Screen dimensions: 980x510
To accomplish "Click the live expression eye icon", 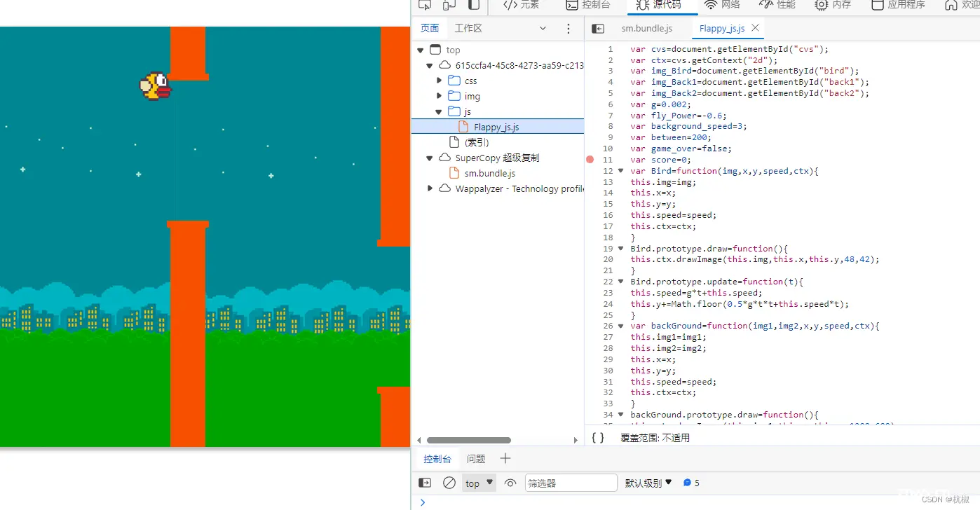I will click(x=510, y=483).
